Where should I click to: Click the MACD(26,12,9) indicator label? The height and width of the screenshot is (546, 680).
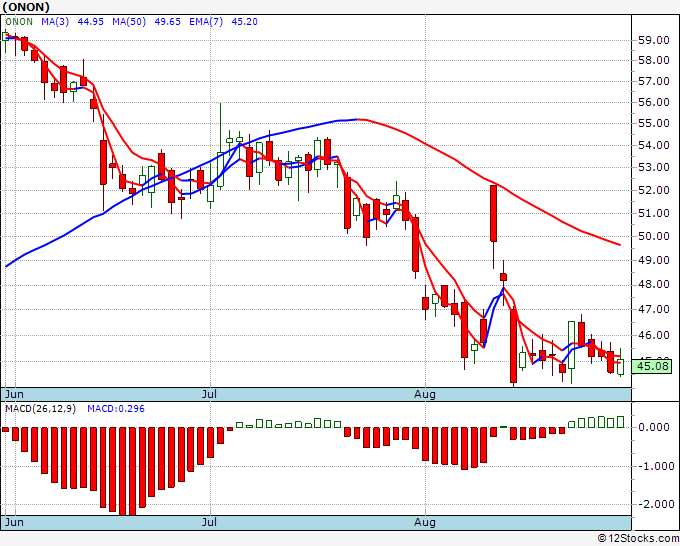point(40,409)
